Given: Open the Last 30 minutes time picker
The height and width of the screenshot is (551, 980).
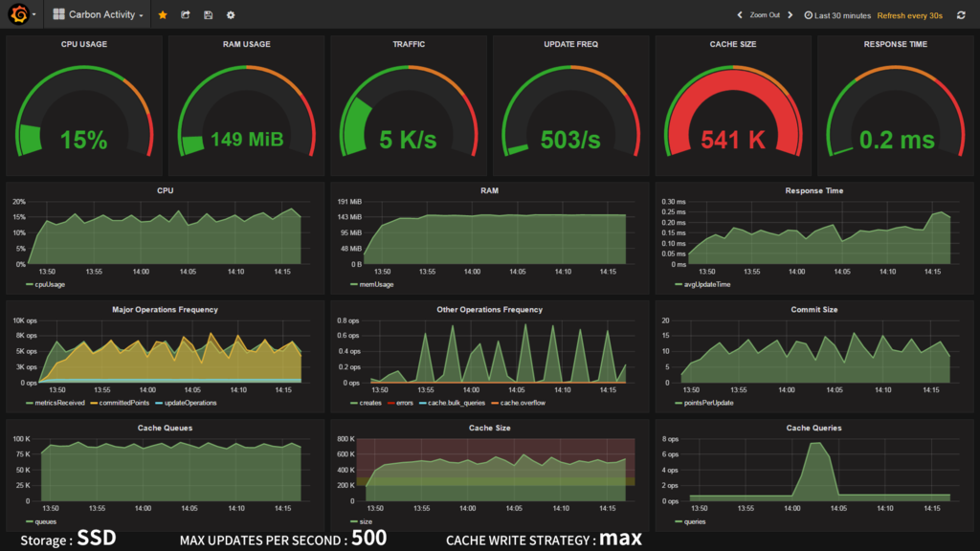Looking at the screenshot, I should coord(836,15).
